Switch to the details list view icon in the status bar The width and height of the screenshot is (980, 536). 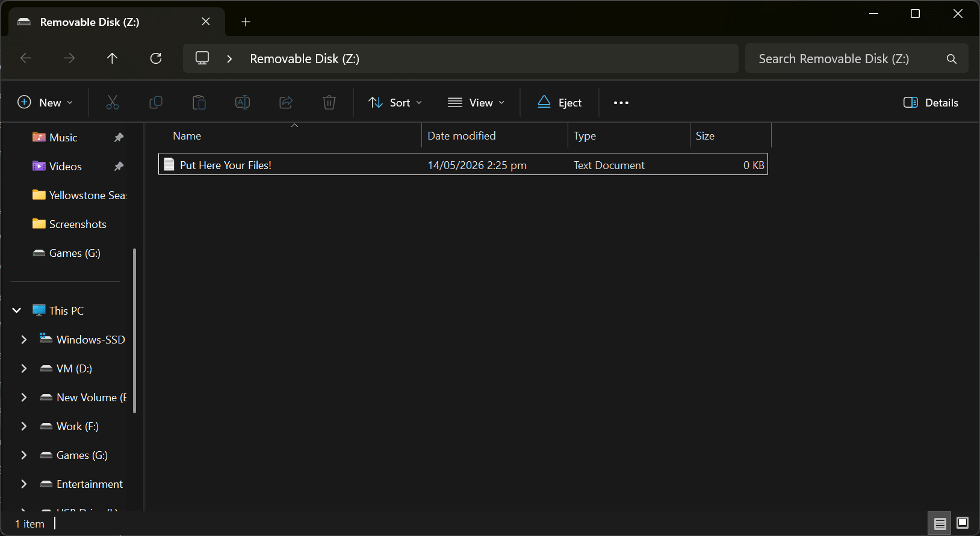coord(940,524)
